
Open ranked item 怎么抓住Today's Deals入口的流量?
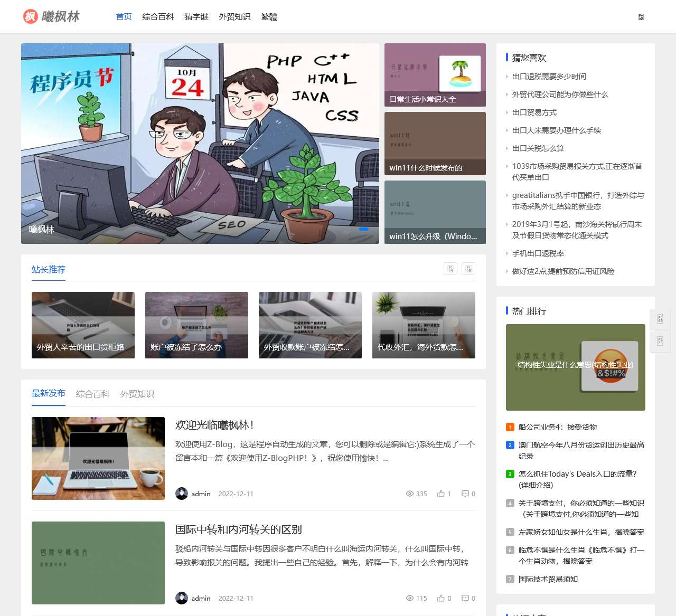pyautogui.click(x=578, y=479)
